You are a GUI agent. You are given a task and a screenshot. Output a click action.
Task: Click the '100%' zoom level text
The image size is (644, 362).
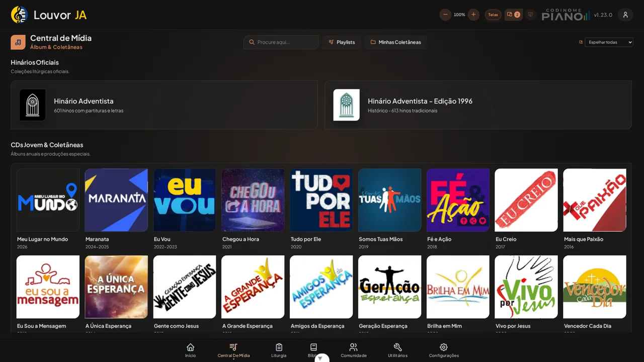[459, 15]
